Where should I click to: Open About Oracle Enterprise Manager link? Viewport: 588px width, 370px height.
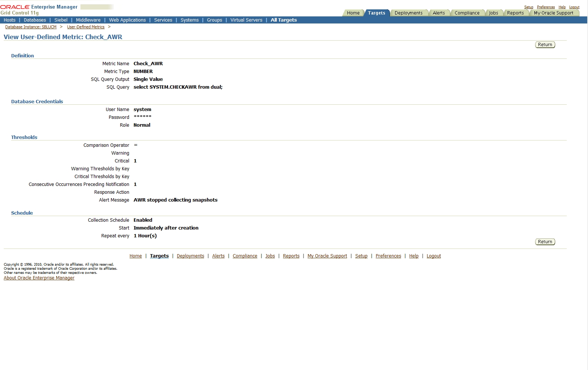(x=39, y=278)
